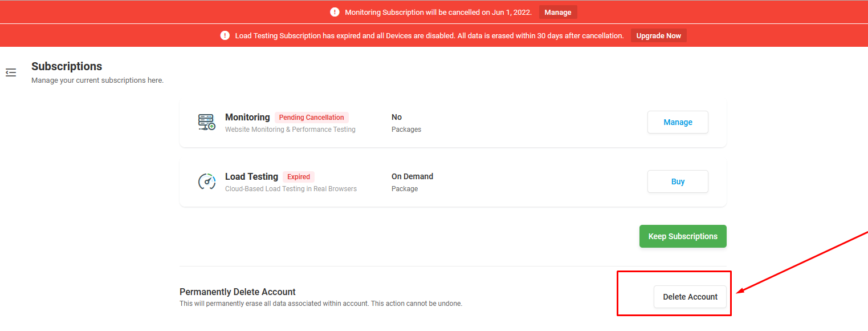Screen dimensions: 868x331
Task: Click the On Demand package label
Action: 412,176
